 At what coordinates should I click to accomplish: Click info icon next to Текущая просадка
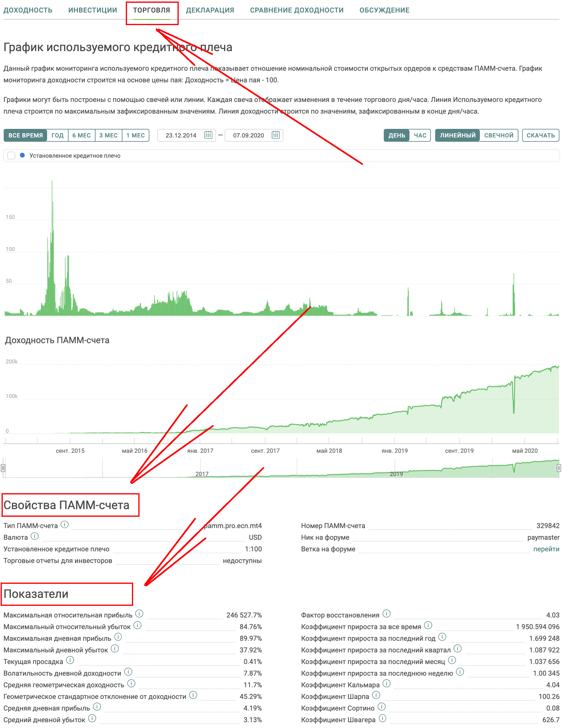[70, 660]
